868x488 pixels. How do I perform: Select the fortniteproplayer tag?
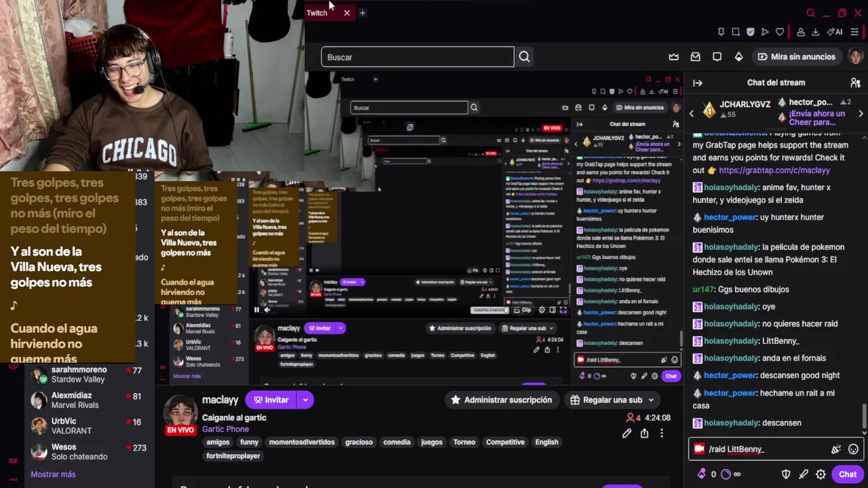(233, 456)
